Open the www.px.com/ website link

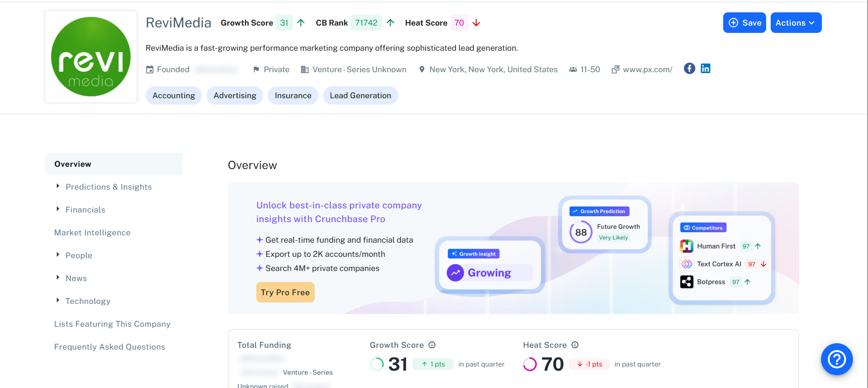point(648,69)
